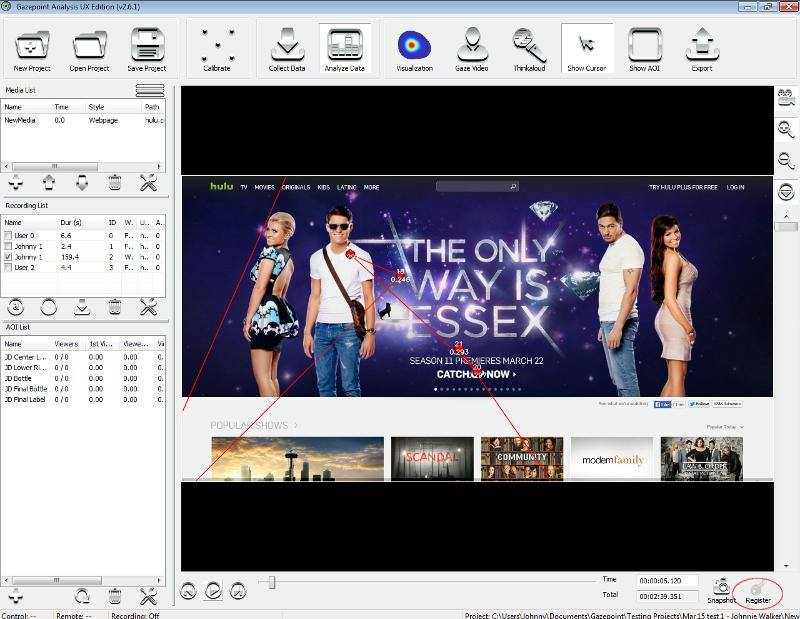Refresh AOI list with circular arrow icon
800x619 pixels.
82,596
